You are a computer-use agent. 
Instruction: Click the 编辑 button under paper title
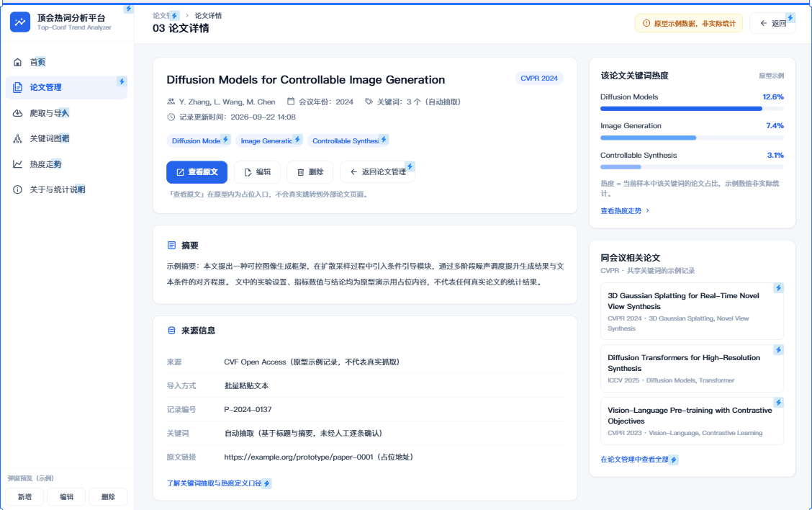(x=258, y=172)
